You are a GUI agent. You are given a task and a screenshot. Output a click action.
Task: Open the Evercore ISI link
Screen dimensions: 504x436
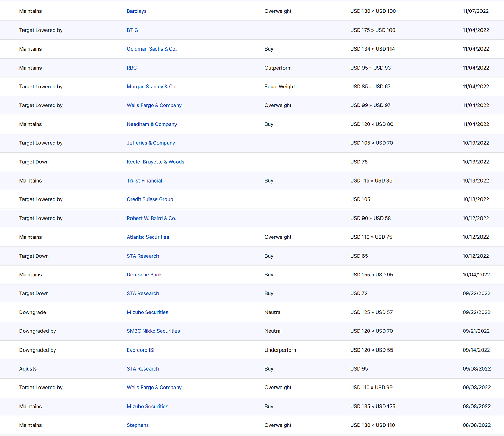pos(141,350)
